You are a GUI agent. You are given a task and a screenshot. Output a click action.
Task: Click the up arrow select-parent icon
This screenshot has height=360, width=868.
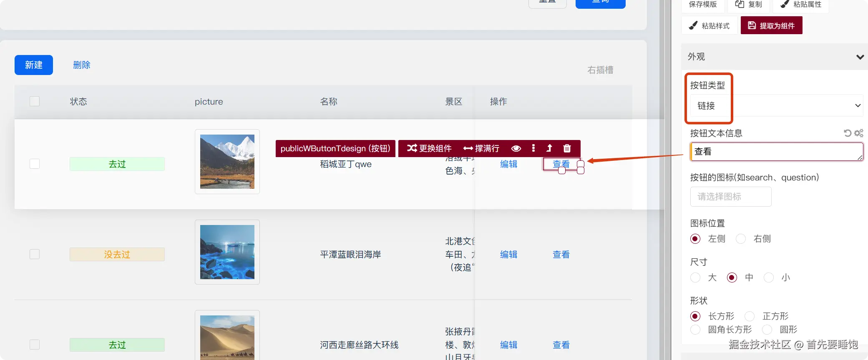tap(549, 148)
